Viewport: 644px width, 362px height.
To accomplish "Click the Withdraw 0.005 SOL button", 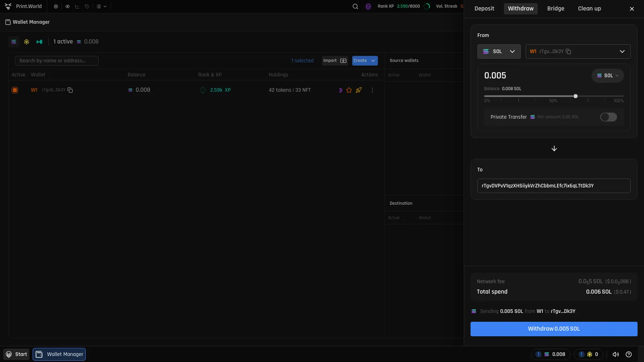I will pos(554,329).
